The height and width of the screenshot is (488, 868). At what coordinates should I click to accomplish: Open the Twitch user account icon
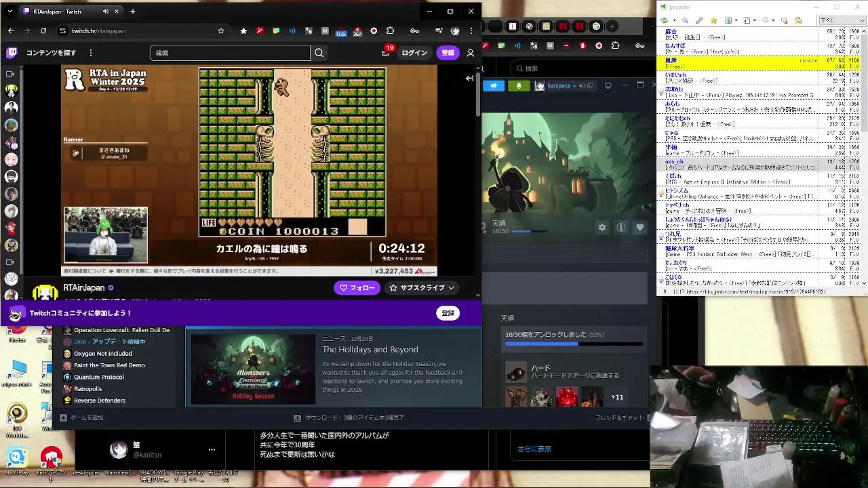pyautogui.click(x=471, y=53)
